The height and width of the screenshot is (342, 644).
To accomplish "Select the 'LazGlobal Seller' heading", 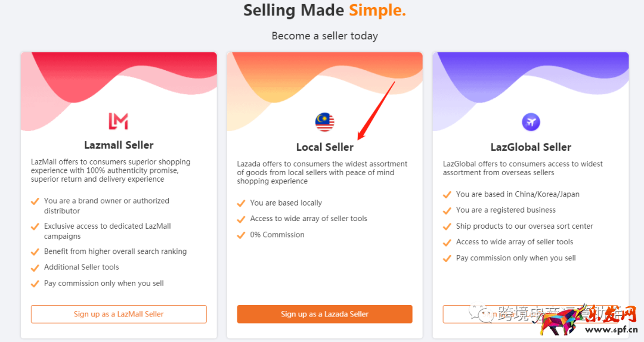I will (x=531, y=147).
